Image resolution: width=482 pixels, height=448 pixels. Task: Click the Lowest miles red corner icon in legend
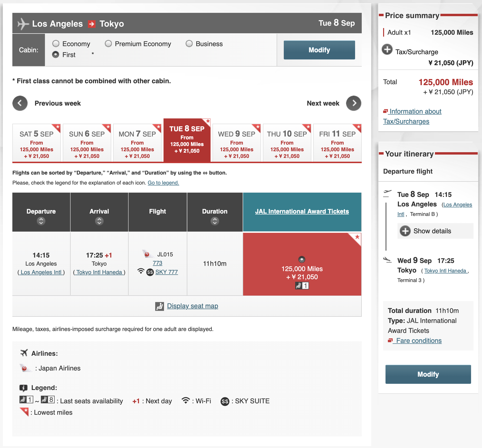(24, 412)
